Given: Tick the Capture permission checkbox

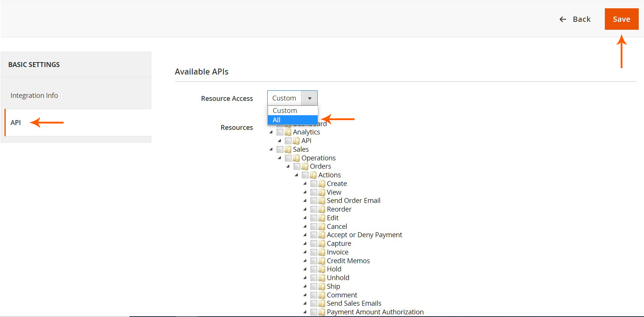Looking at the screenshot, I should (x=314, y=244).
